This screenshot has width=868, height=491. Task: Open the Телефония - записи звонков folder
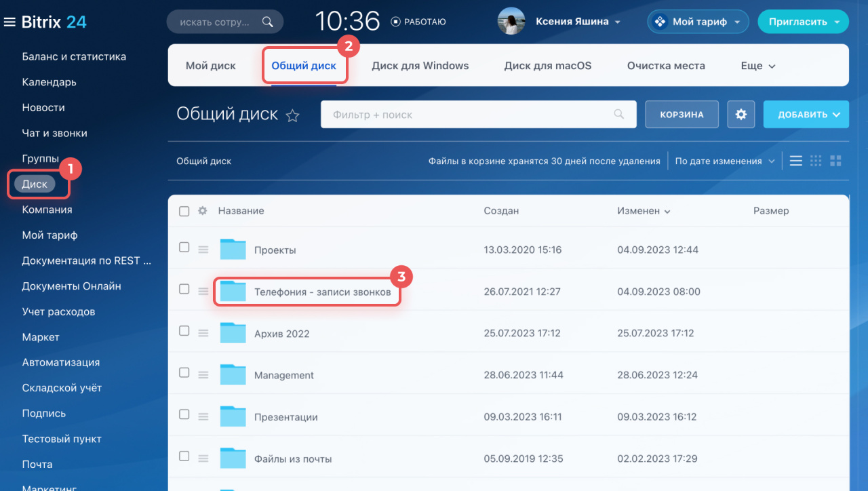[322, 292]
